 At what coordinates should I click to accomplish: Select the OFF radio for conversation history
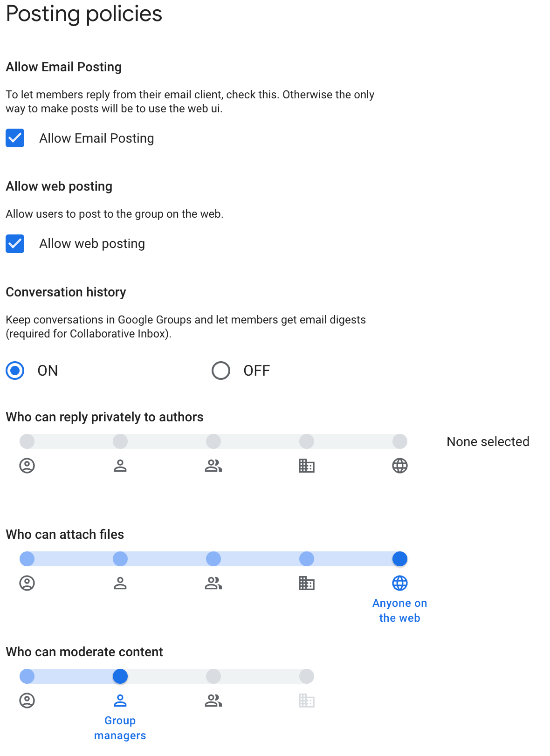221,371
